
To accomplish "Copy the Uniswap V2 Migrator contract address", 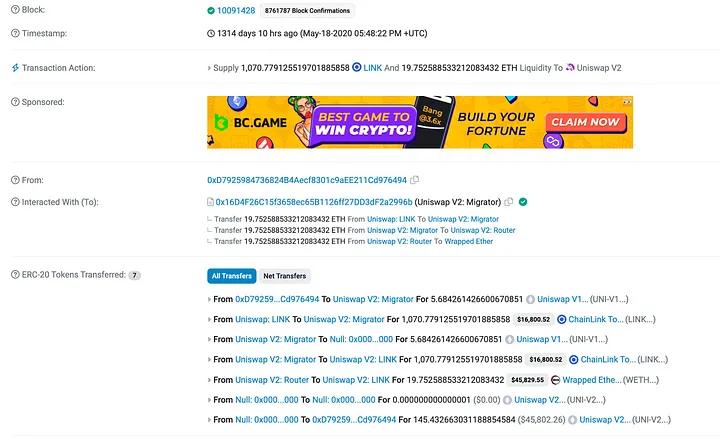I will coord(509,202).
